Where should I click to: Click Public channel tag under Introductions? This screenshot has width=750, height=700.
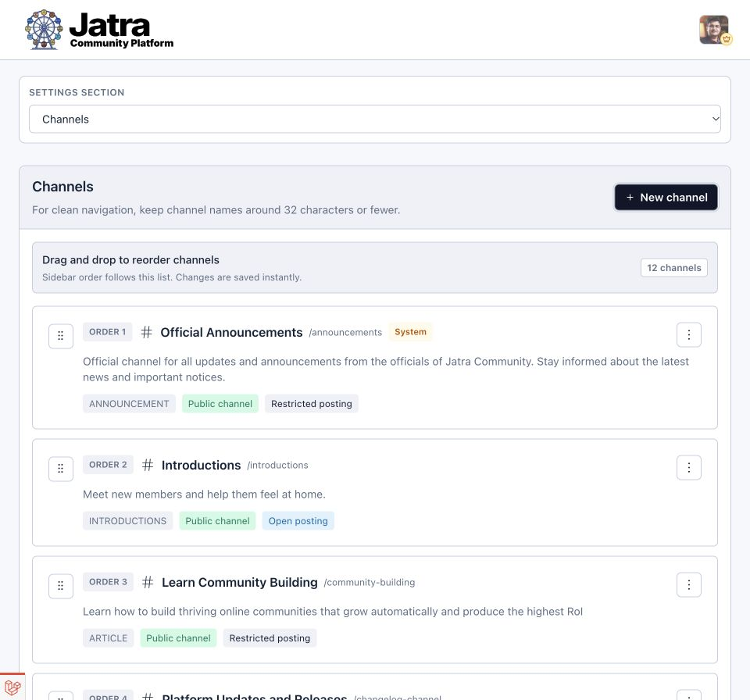[x=218, y=521]
